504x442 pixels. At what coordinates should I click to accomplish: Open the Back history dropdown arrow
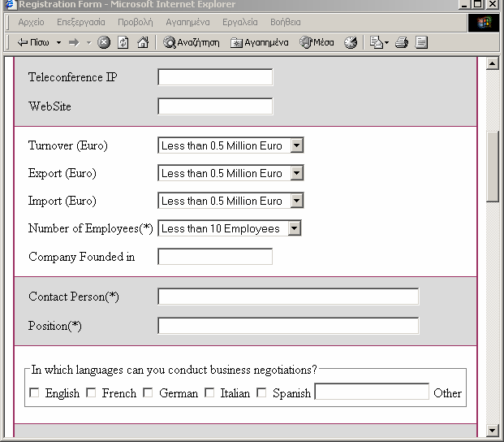58,42
